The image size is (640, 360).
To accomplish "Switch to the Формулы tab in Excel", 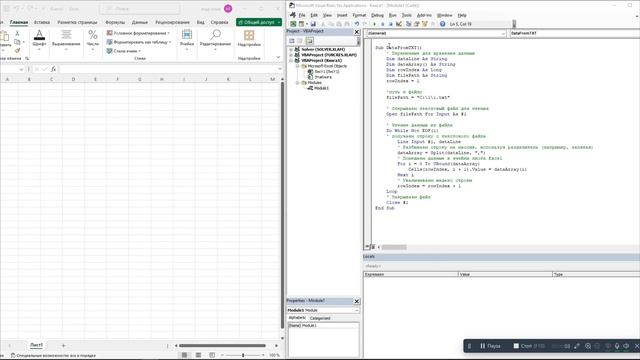I will 115,22.
